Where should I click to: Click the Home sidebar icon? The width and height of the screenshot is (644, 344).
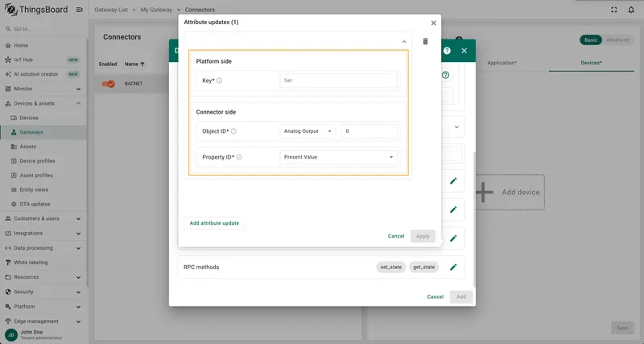click(8, 45)
